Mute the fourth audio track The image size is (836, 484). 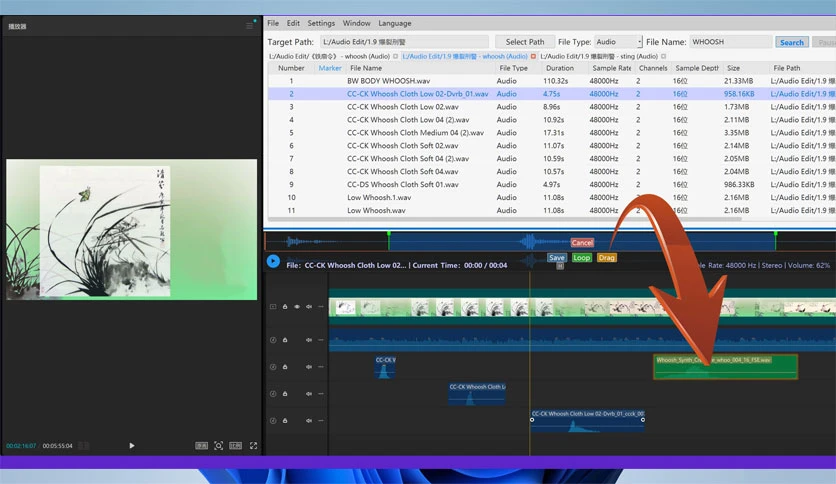coord(309,421)
